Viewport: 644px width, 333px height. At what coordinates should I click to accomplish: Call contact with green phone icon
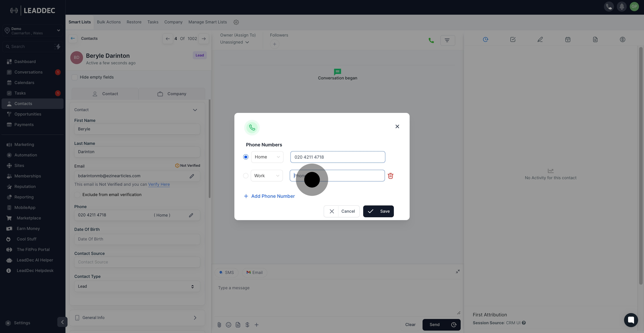click(x=431, y=40)
